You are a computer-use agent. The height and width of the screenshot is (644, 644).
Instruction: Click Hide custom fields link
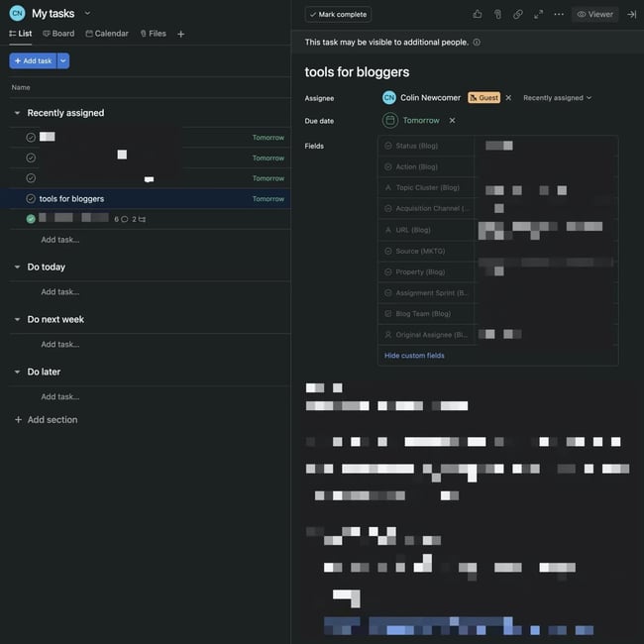[x=414, y=356]
